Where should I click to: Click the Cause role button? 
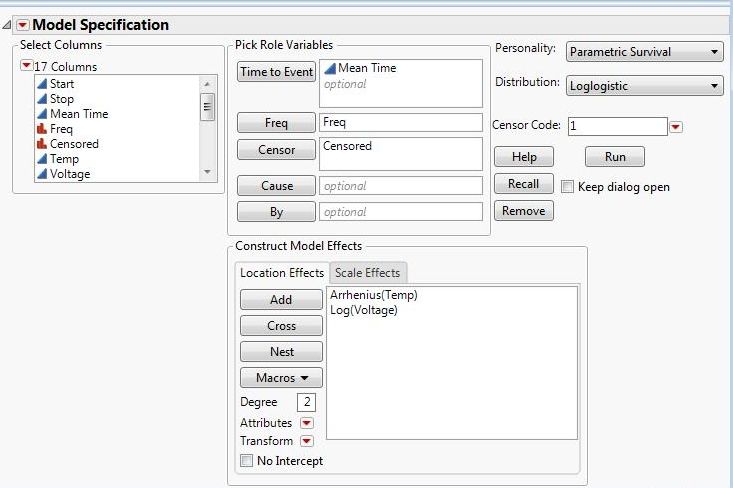coord(276,186)
